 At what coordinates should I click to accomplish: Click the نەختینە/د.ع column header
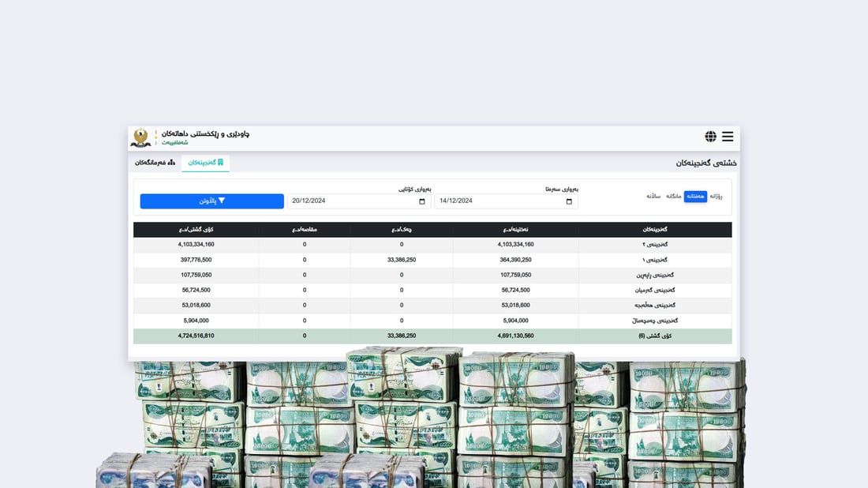tap(515, 230)
